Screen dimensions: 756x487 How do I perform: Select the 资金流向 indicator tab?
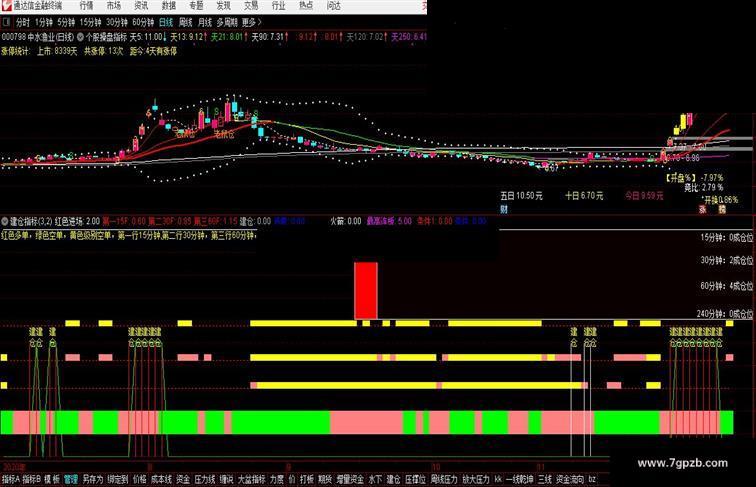point(570,479)
